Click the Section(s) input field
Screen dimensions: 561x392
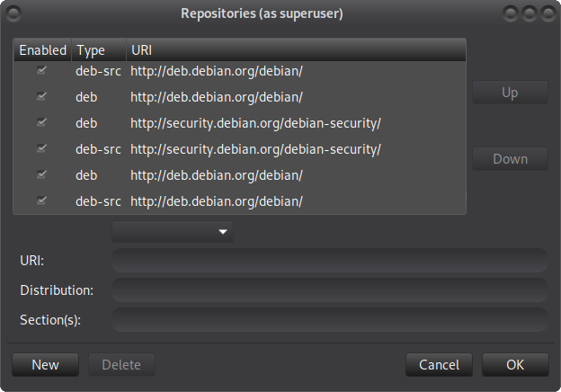click(330, 320)
